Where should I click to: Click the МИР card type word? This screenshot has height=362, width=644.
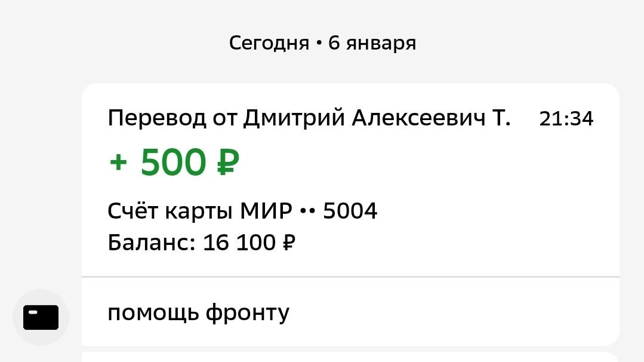(x=266, y=211)
